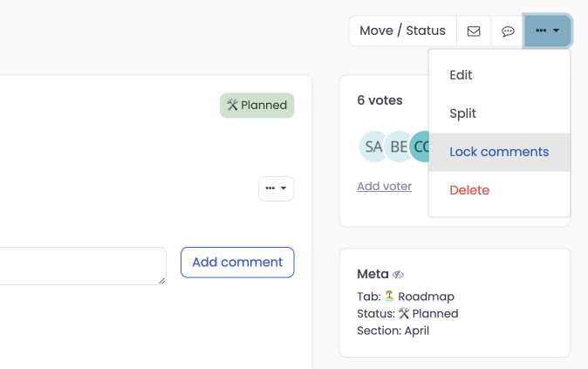Image resolution: width=588 pixels, height=369 pixels.
Task: Click the crossed-out eye icon beside Meta
Action: tap(399, 274)
